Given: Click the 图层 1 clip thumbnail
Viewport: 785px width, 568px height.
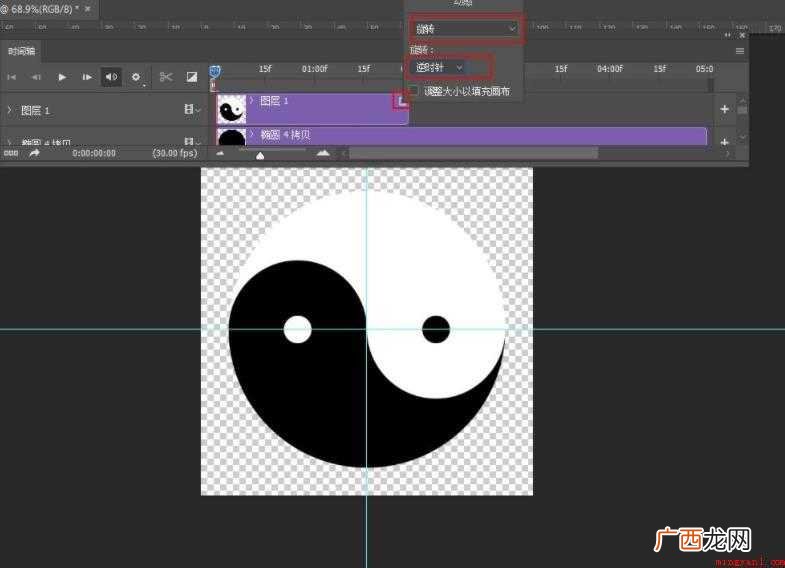Looking at the screenshot, I should click(232, 109).
